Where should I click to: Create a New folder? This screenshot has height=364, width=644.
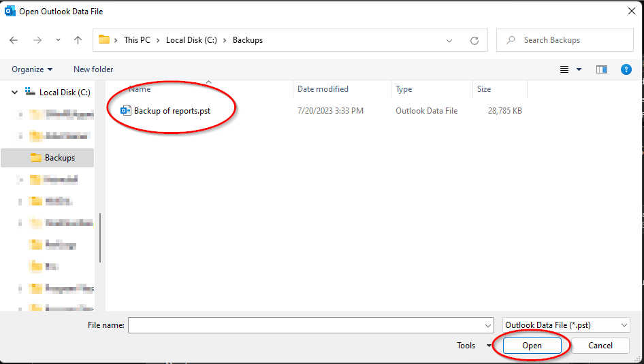click(93, 69)
